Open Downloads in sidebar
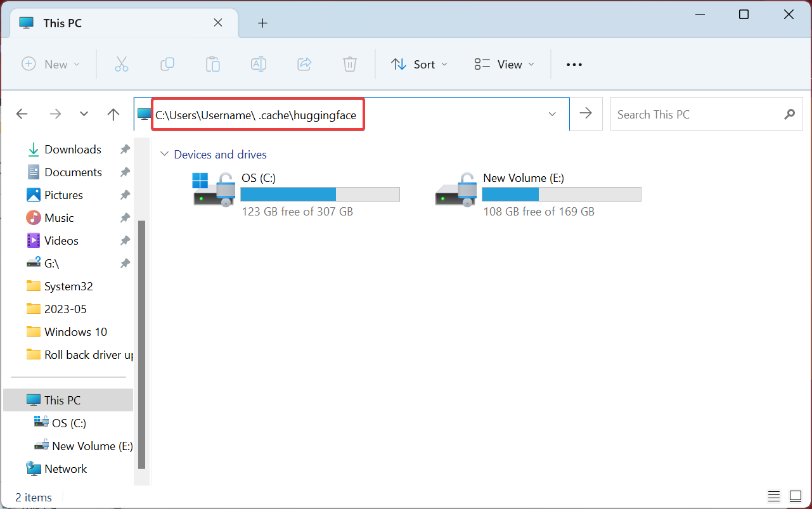The width and height of the screenshot is (812, 509). [x=73, y=150]
